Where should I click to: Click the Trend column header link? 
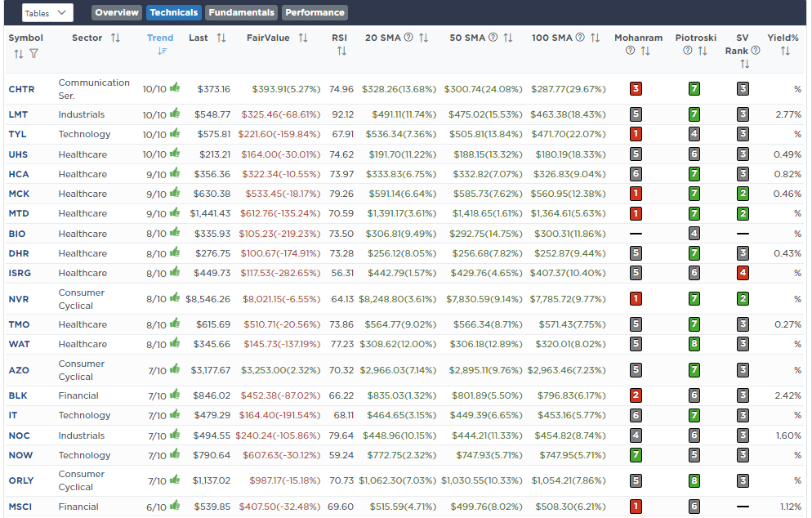pos(160,38)
